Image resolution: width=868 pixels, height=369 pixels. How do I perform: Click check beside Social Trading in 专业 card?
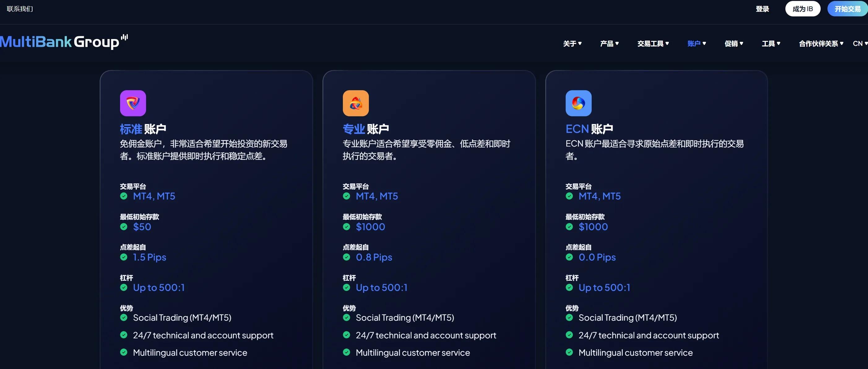(x=346, y=317)
